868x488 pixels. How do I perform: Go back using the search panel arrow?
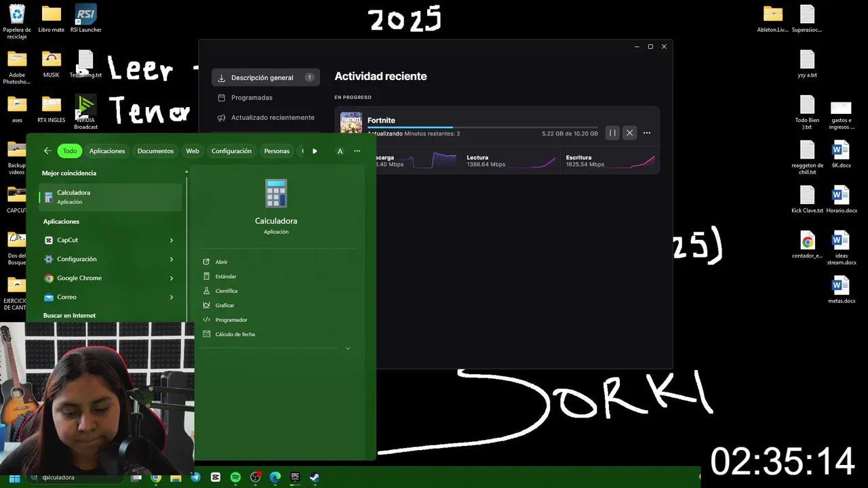(47, 151)
